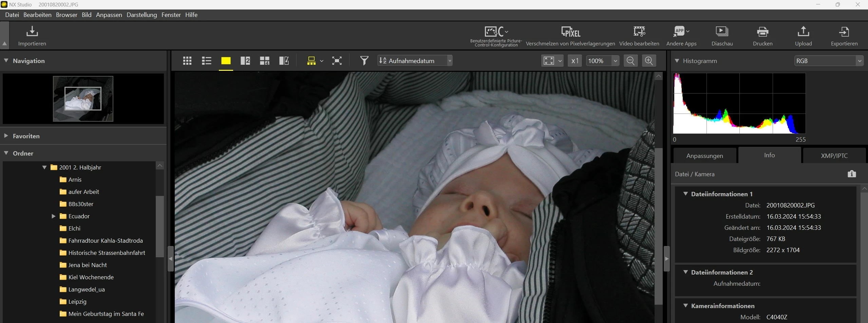The width and height of the screenshot is (868, 323).
Task: Open the Fenster menu
Action: (x=171, y=15)
